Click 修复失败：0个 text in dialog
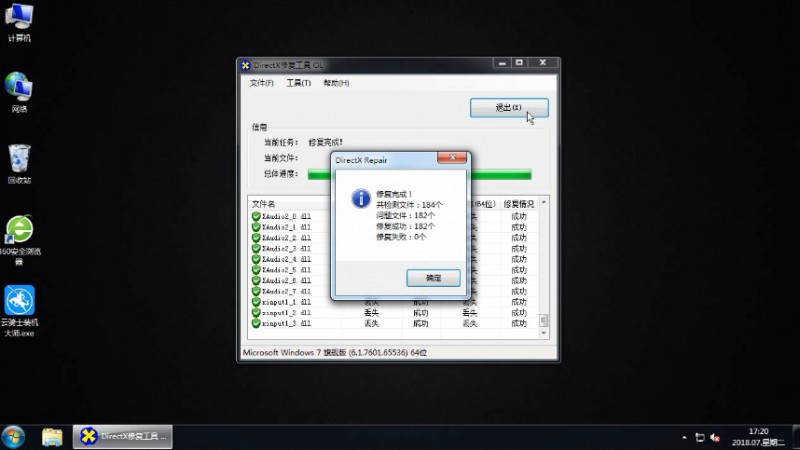Image resolution: width=800 pixels, height=450 pixels. coord(401,237)
